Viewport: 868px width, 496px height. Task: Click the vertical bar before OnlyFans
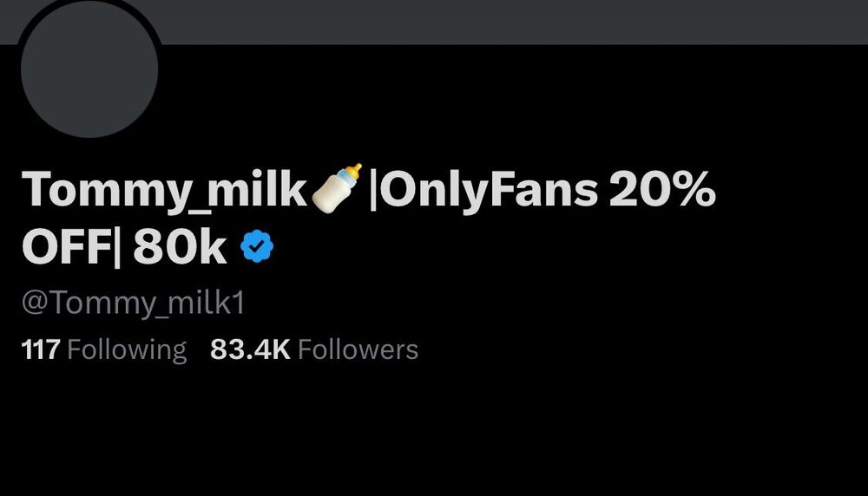pyautogui.click(x=374, y=189)
